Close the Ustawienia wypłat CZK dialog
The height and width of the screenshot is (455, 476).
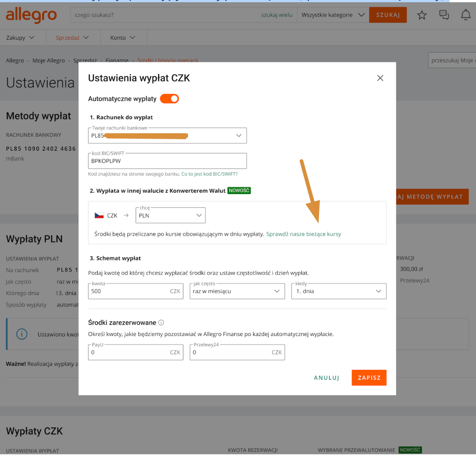(x=380, y=78)
